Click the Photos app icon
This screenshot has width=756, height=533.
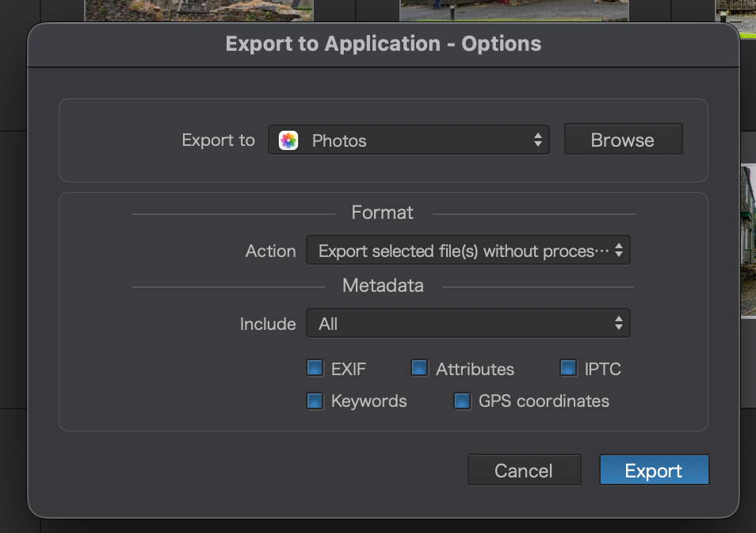(x=289, y=141)
